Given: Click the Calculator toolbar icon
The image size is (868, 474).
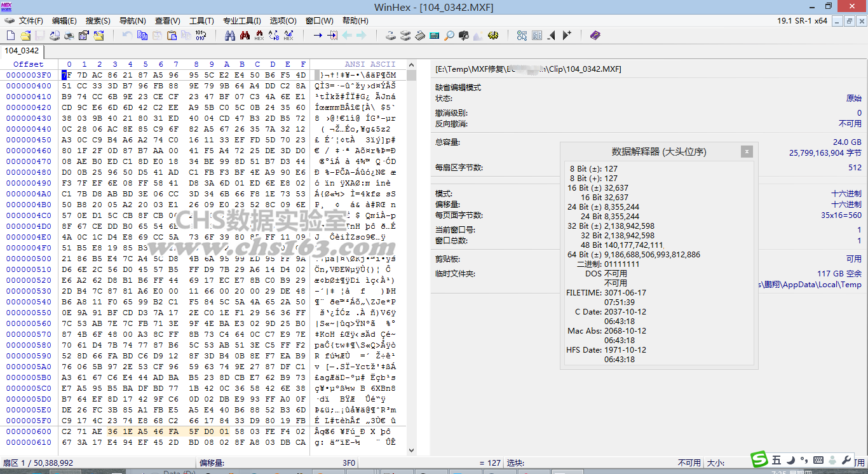Looking at the screenshot, I should coord(435,36).
